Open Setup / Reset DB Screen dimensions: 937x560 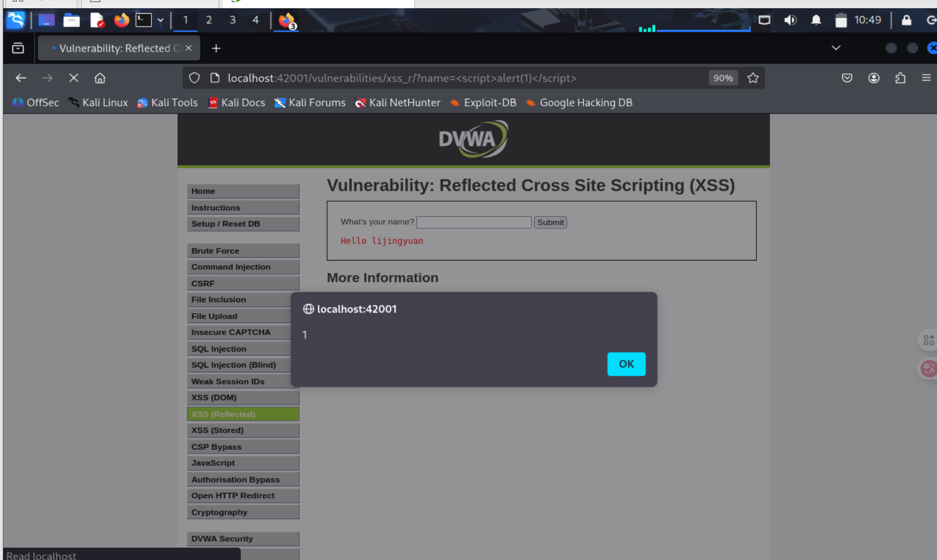click(x=243, y=224)
